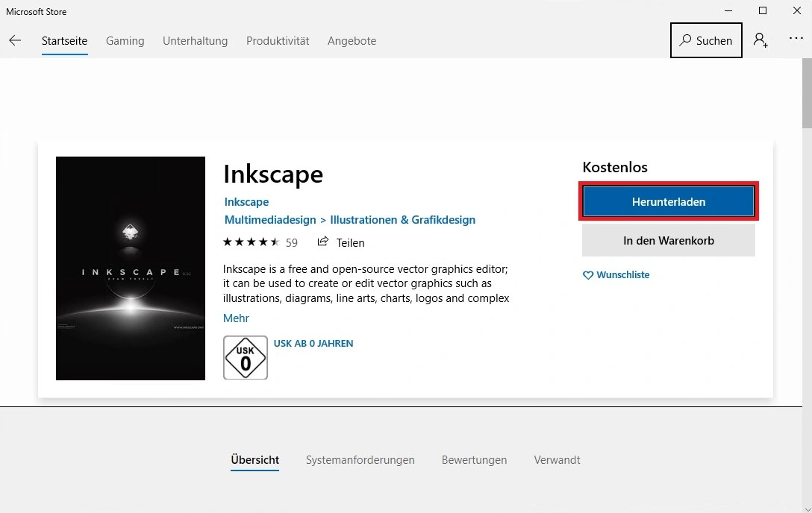
Task: Click the Teilen share icon
Action: pyautogui.click(x=323, y=242)
